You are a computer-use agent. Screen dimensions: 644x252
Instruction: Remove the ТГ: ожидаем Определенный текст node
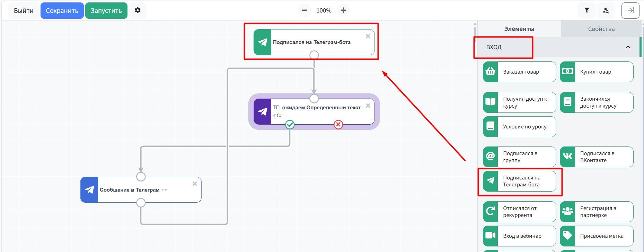368,106
